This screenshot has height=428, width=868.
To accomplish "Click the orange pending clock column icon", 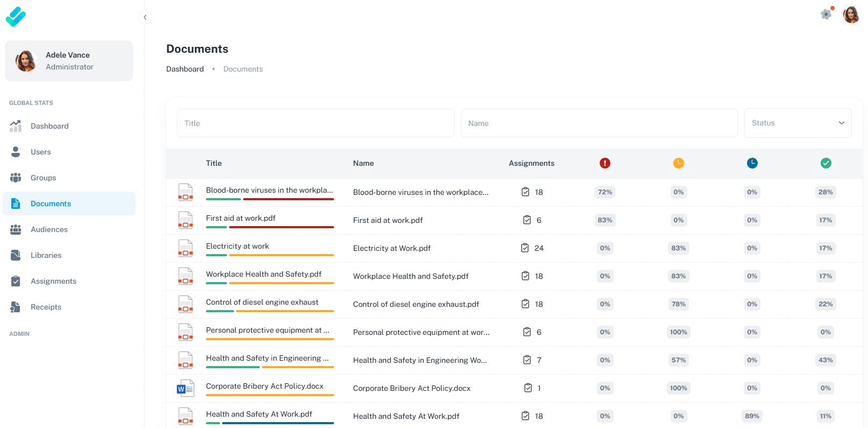I will (x=678, y=163).
